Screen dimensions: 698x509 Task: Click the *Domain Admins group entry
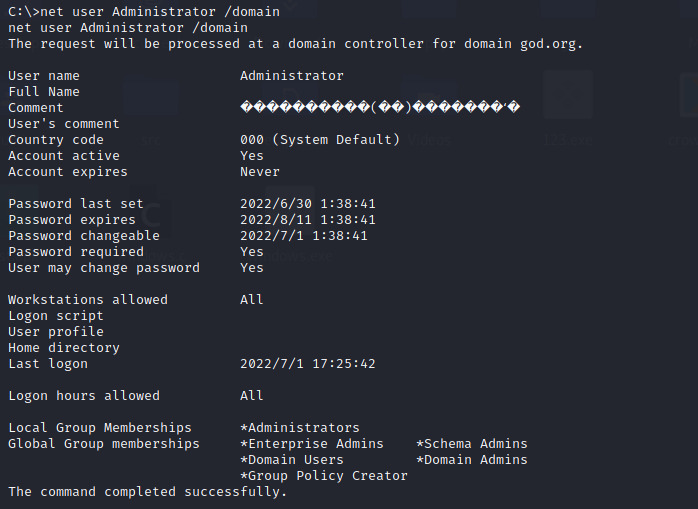[472, 460]
